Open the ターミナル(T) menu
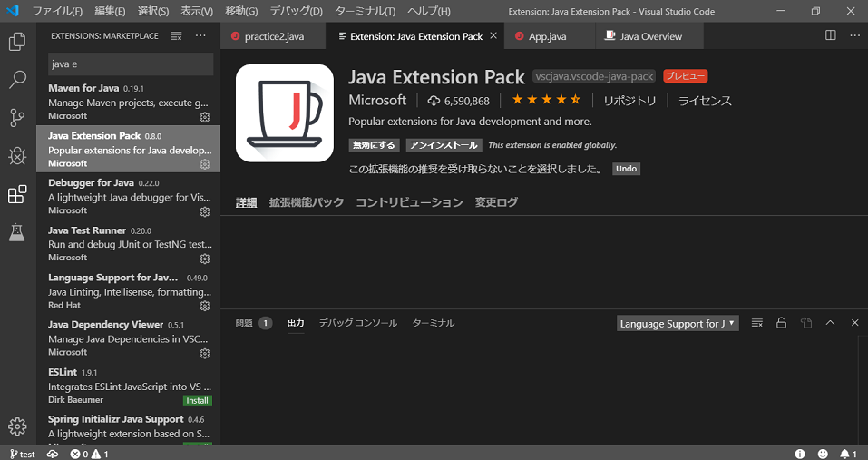The width and height of the screenshot is (868, 460). pyautogui.click(x=365, y=11)
